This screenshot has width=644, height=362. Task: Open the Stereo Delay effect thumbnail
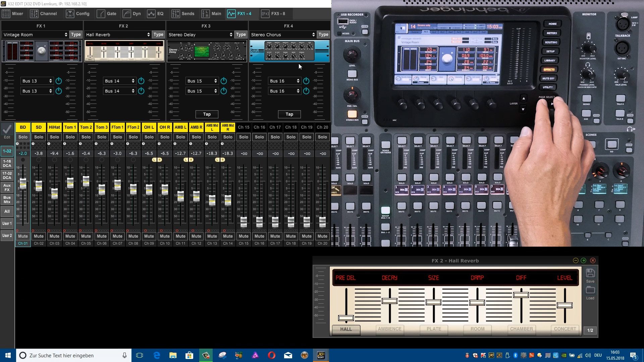pos(207,51)
